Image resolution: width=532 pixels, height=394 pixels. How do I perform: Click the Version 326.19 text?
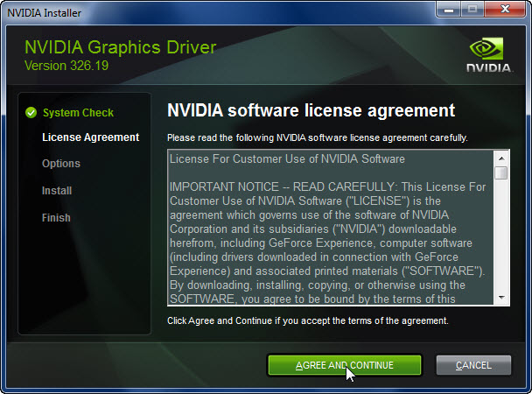click(x=66, y=66)
